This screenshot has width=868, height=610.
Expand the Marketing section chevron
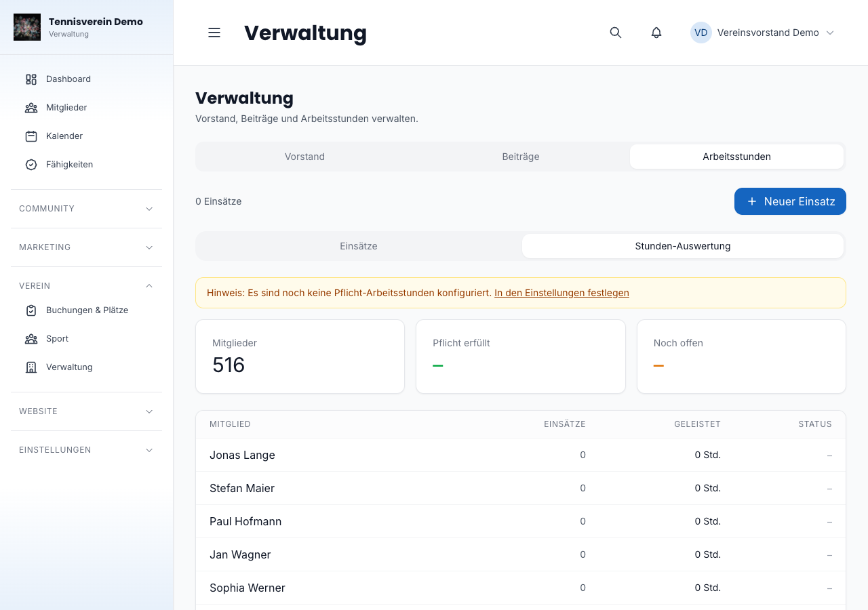149,247
